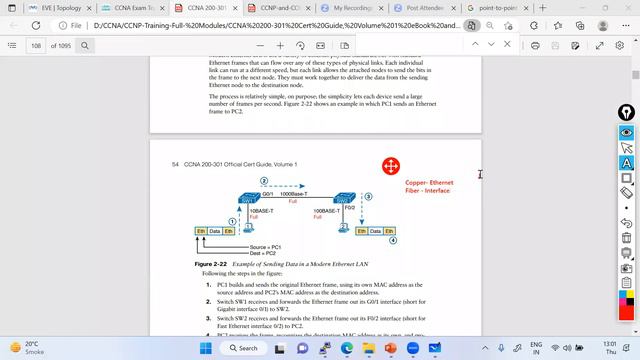640x360 pixels.
Task: Open browser collections
Action: [x=580, y=26]
